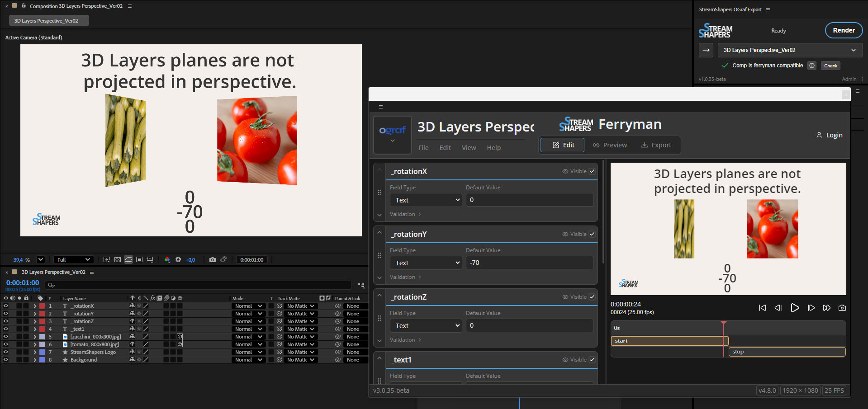Toggle fast previews icon in viewer toolbar
The image size is (868, 409).
[x=107, y=259]
